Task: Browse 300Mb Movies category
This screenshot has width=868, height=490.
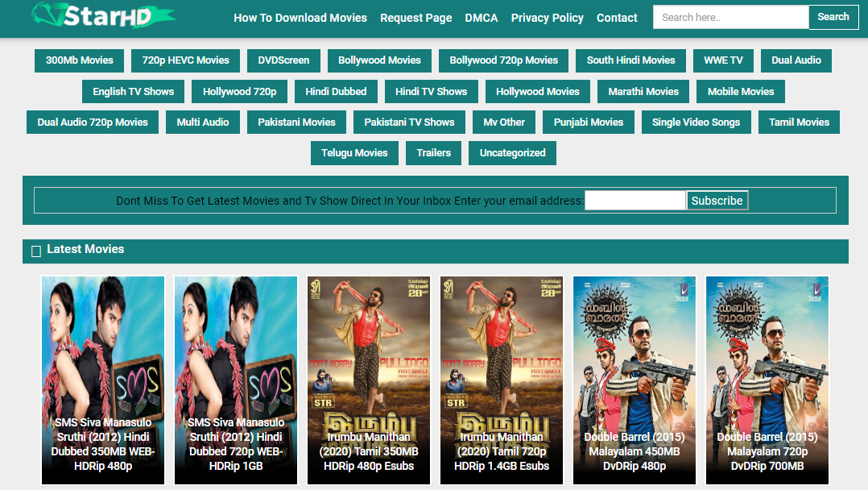Action: pos(79,60)
